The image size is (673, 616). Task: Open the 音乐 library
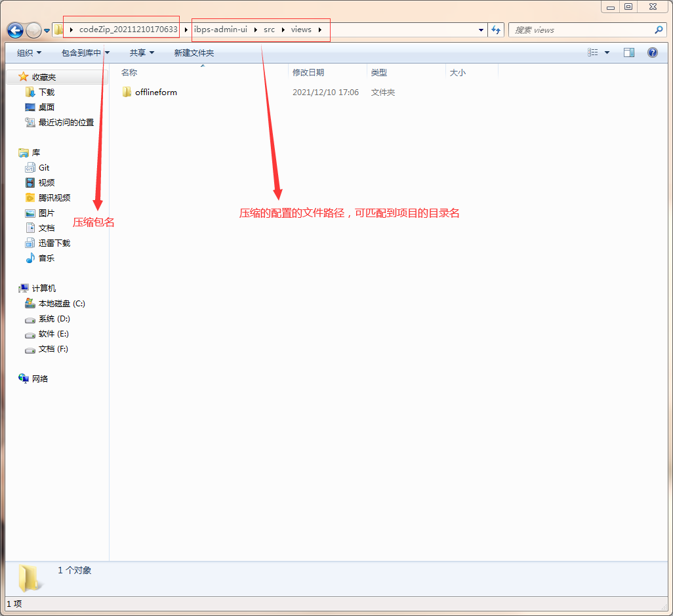pyautogui.click(x=46, y=258)
